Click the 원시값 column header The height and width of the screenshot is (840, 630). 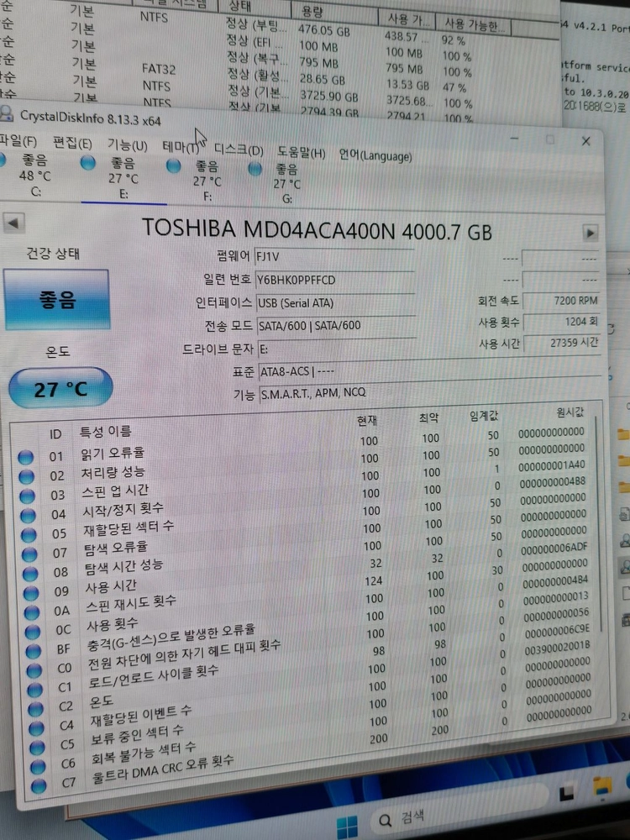point(570,412)
